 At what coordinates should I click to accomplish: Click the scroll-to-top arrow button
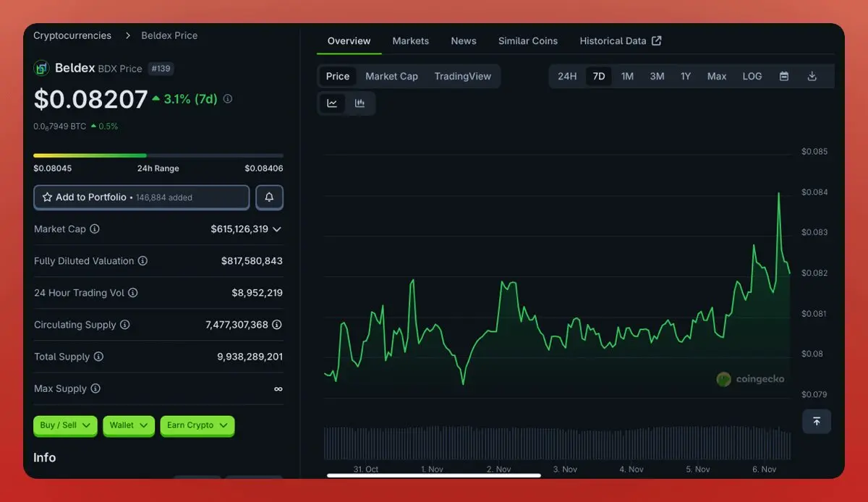point(817,421)
